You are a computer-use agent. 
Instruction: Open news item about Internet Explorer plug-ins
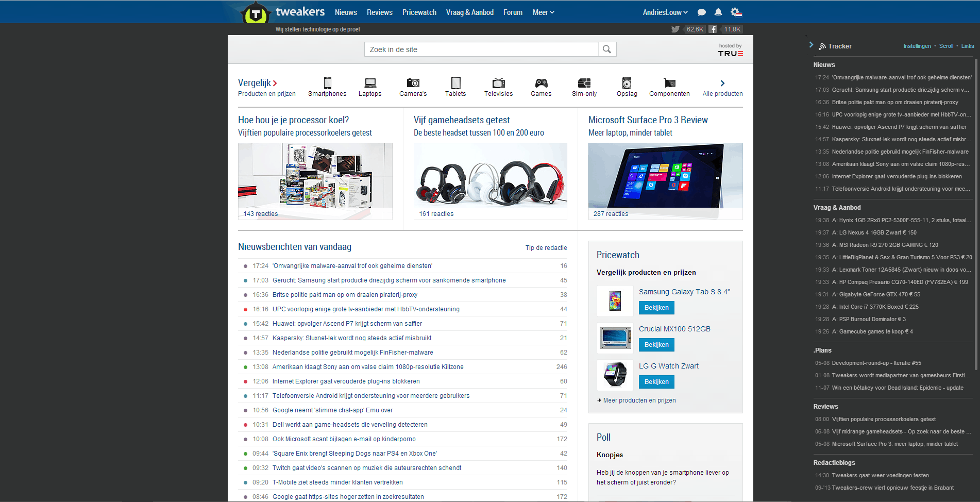[346, 381]
